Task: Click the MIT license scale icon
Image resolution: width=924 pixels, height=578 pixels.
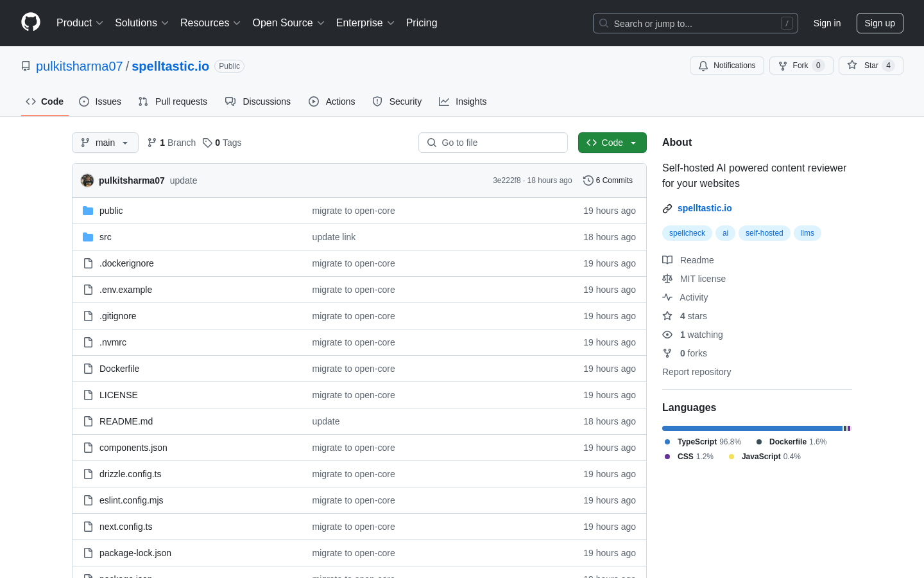Action: point(667,279)
